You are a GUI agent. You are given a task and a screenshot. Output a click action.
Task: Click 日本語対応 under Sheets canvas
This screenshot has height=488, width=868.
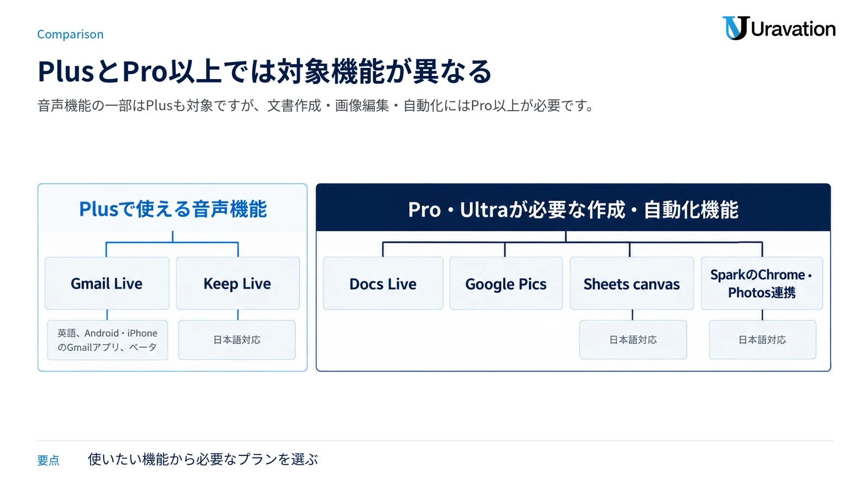tap(633, 340)
